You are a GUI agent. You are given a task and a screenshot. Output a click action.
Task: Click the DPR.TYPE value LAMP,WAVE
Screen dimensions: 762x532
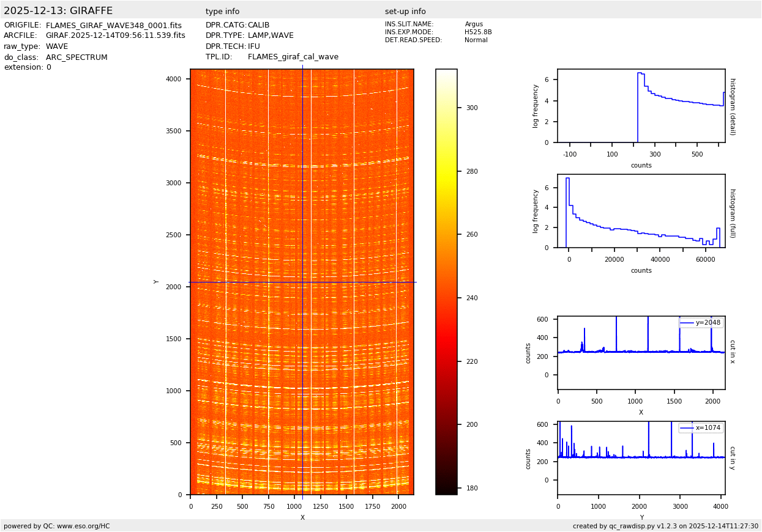pyautogui.click(x=271, y=36)
